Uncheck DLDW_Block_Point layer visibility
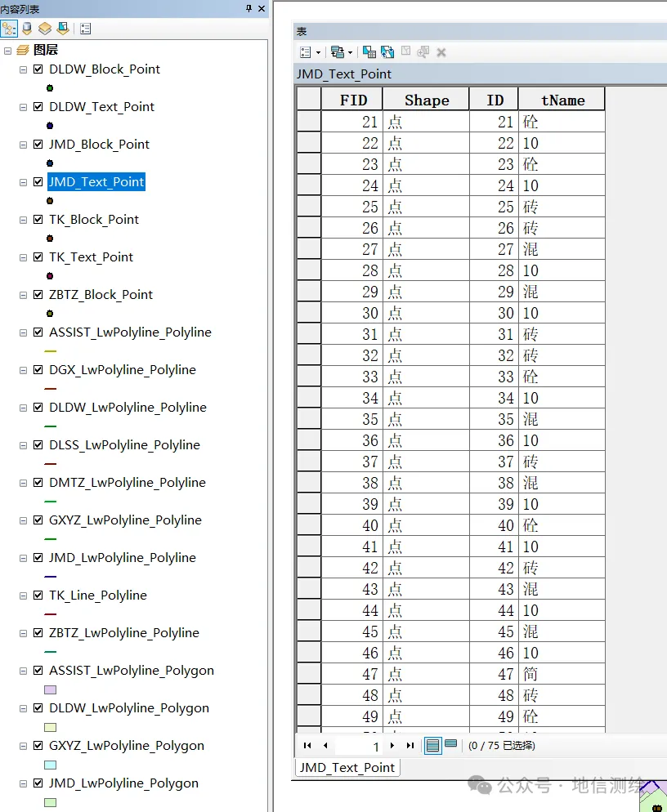Screen dimensions: 667x812 coord(38,69)
